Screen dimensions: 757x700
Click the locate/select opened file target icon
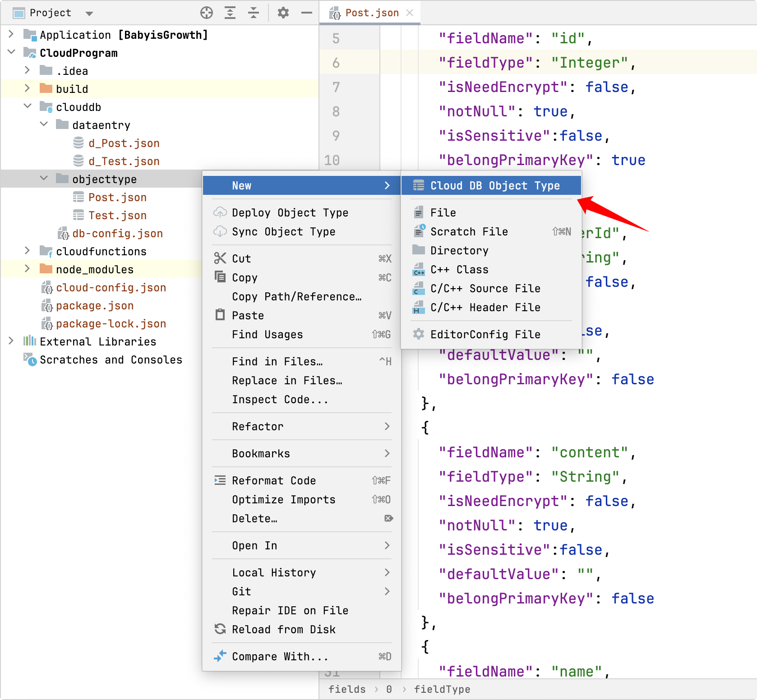point(207,13)
